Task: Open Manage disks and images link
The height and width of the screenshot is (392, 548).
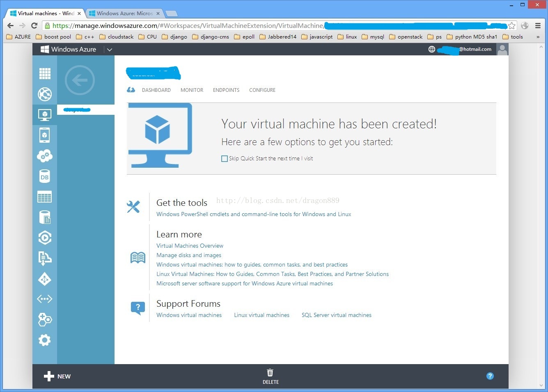Action: [189, 255]
